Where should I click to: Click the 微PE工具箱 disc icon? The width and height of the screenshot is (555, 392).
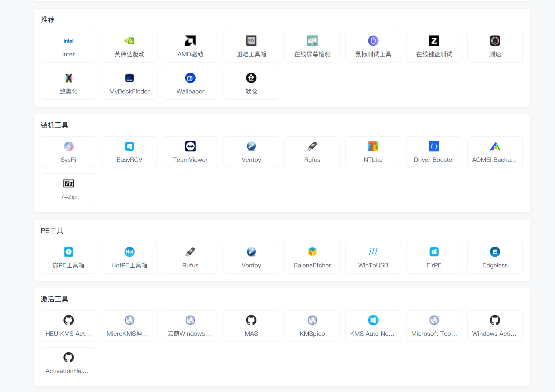(68, 252)
